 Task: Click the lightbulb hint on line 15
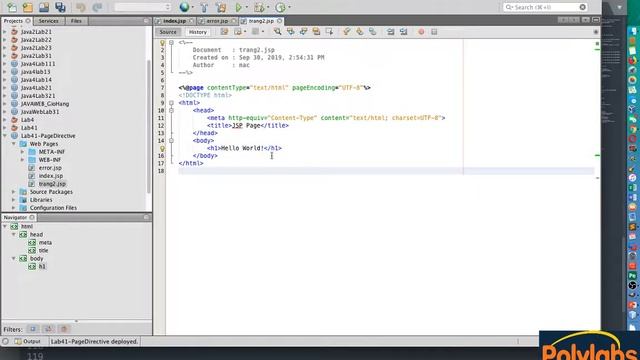click(162, 149)
